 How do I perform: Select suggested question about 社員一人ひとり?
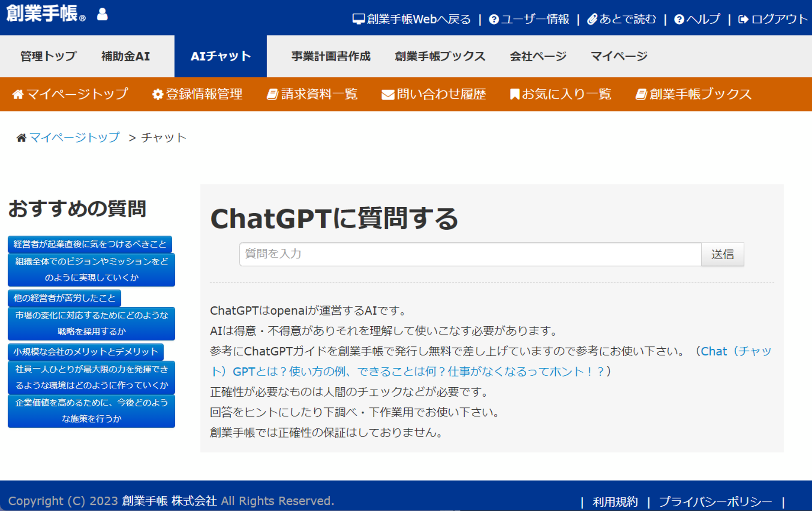tap(91, 377)
